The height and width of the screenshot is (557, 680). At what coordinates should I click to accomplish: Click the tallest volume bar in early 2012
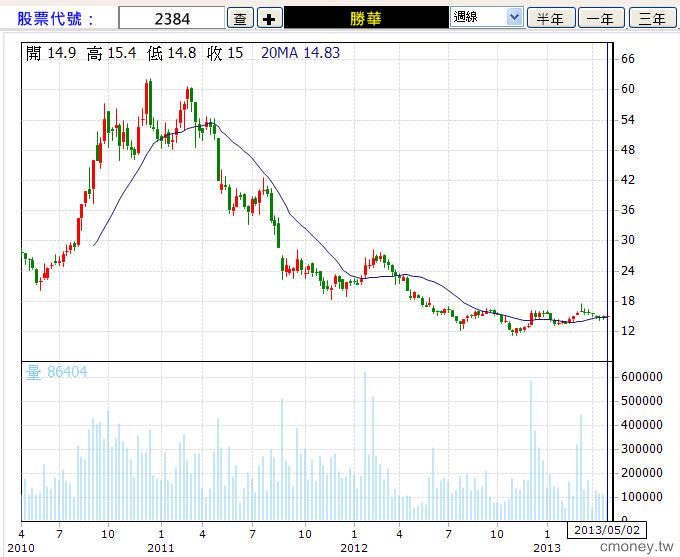click(365, 446)
